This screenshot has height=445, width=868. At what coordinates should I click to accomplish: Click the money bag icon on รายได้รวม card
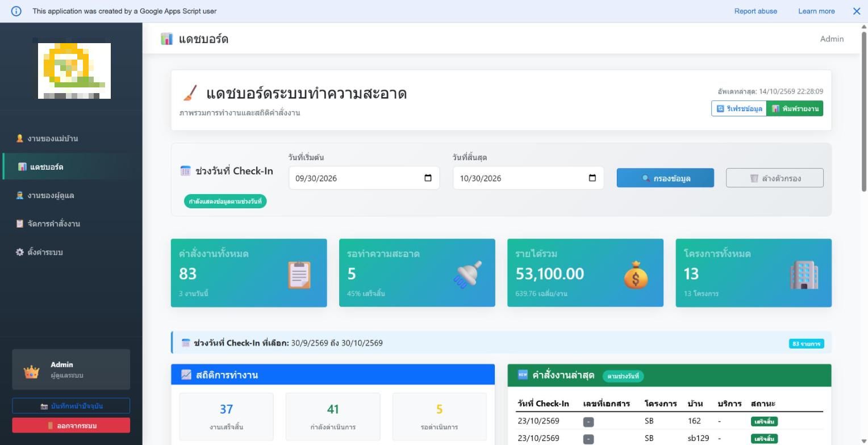[636, 275]
